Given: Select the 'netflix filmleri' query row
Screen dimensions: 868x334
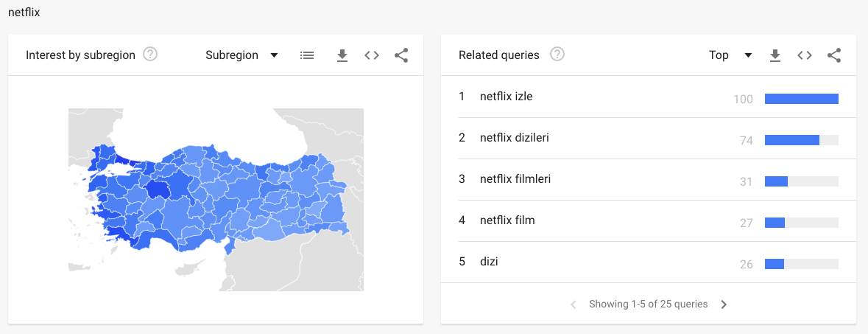Looking at the screenshot, I should pyautogui.click(x=515, y=179).
